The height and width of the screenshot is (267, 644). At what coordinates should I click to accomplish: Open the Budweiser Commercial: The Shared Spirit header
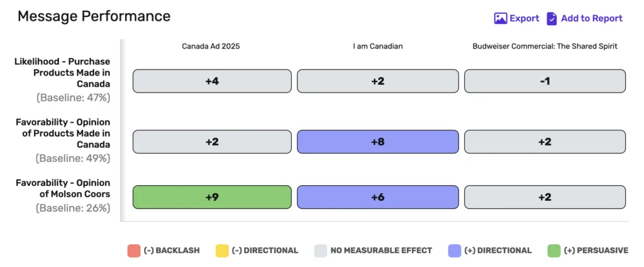click(x=545, y=47)
